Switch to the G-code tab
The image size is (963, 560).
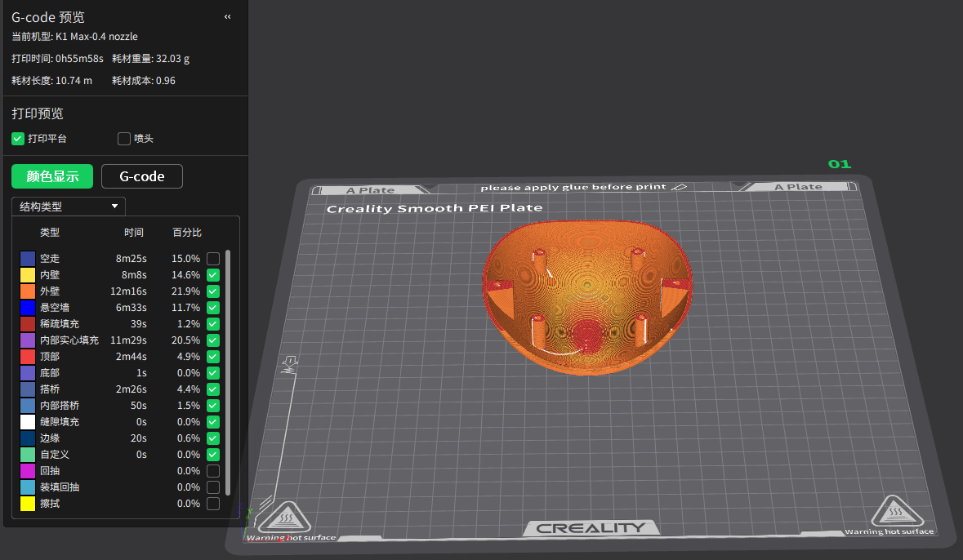click(141, 176)
